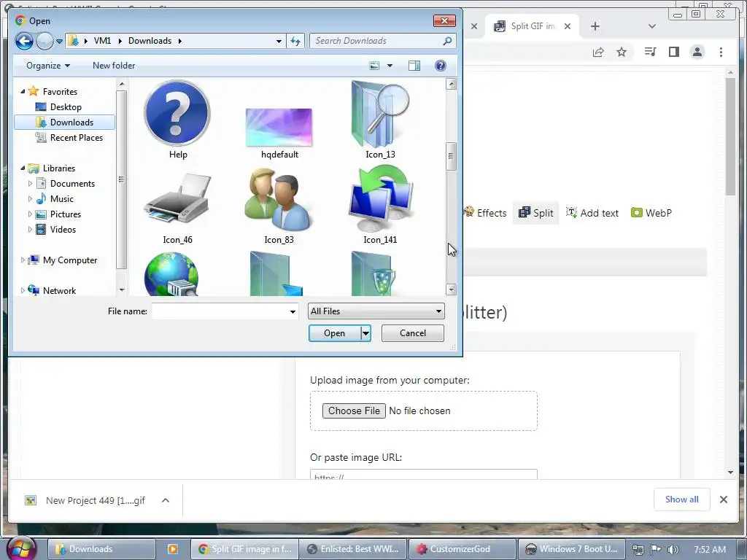The width and height of the screenshot is (747, 560).
Task: Open Chrome three-dot menu
Action: pyautogui.click(x=721, y=52)
